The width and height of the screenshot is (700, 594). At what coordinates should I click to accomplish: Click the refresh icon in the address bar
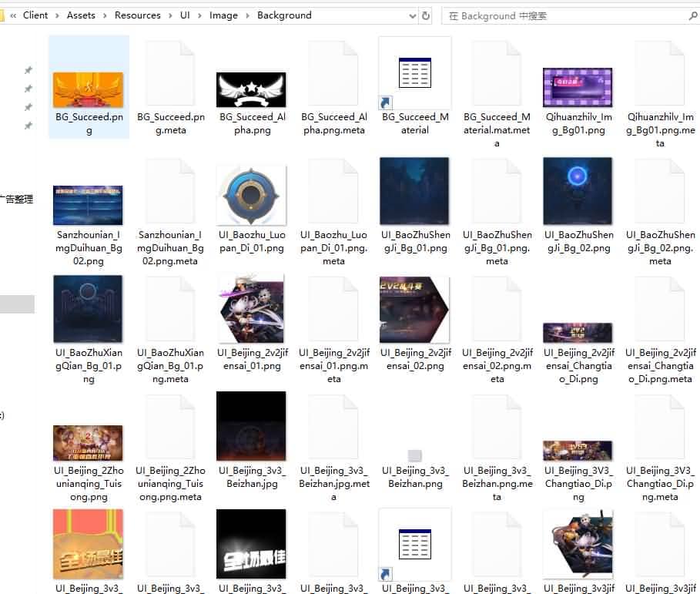[x=427, y=15]
